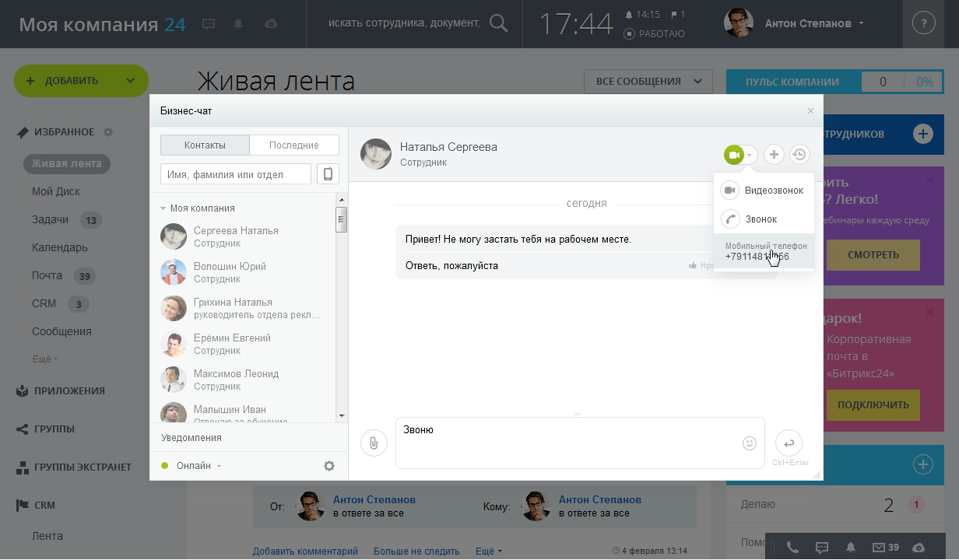Click the green video call camera icon
This screenshot has width=959, height=560.
point(733,155)
